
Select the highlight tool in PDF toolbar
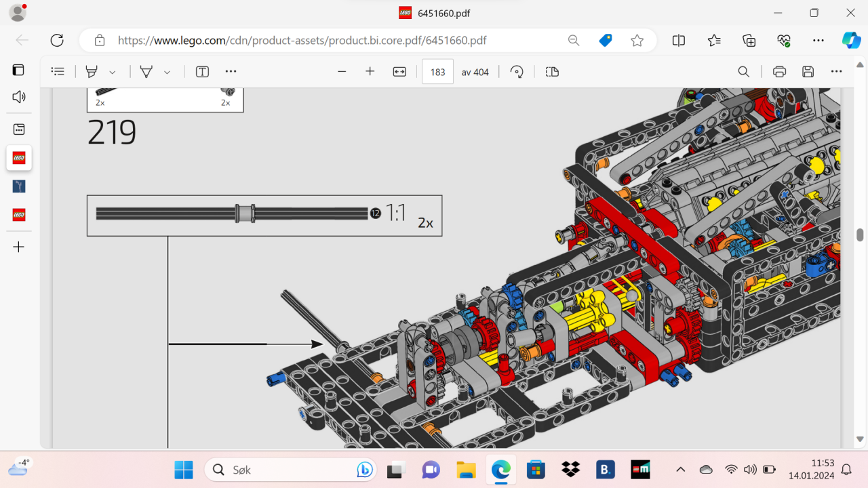(92, 72)
